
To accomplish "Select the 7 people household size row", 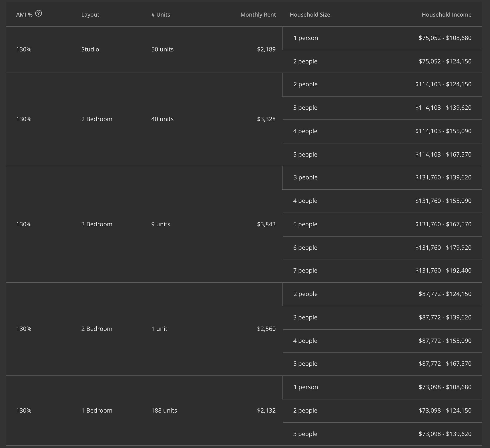I will tap(305, 271).
